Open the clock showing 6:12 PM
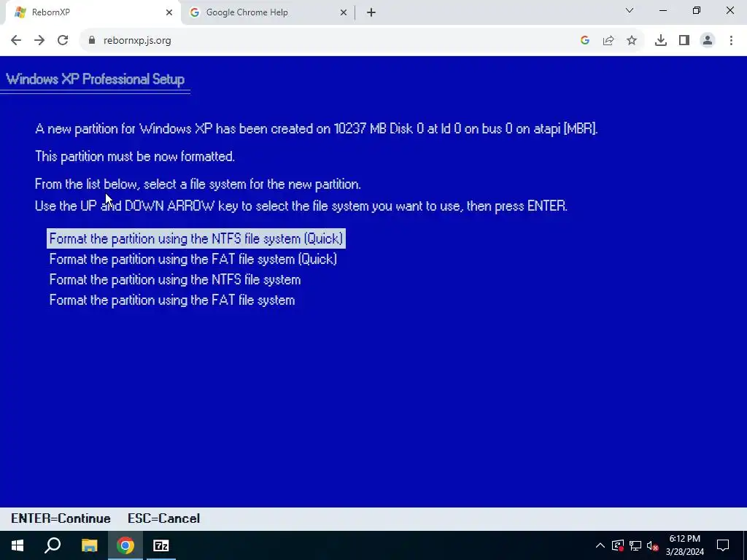The image size is (747, 560). tap(684, 545)
